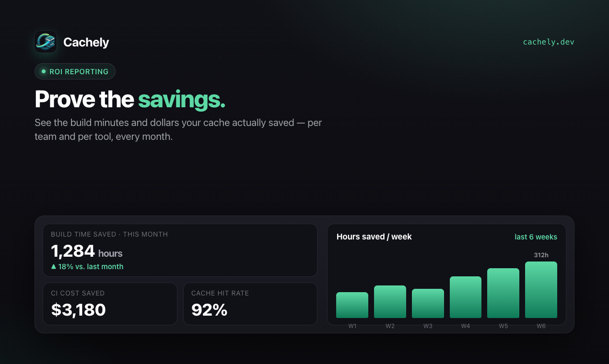Image resolution: width=609 pixels, height=364 pixels.
Task: Click the green up-arrow trend icon
Action: [x=54, y=267]
